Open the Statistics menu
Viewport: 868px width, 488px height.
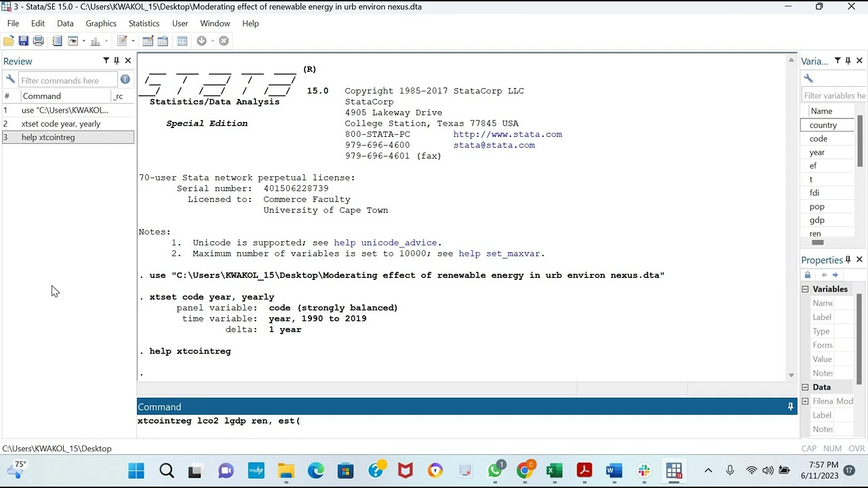pos(144,23)
